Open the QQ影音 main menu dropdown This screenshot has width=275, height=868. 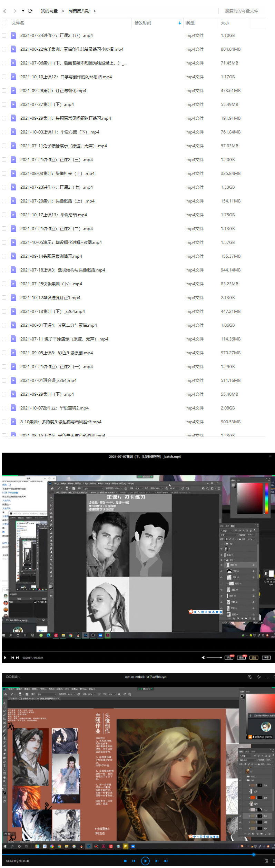13,677
